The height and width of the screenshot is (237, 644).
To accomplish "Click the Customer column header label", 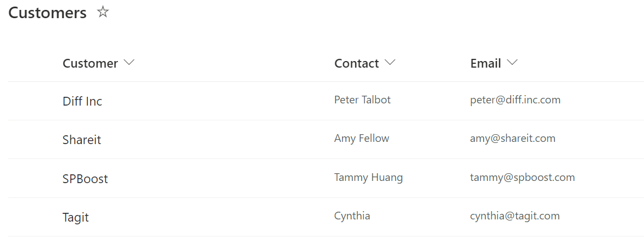I will pos(90,63).
